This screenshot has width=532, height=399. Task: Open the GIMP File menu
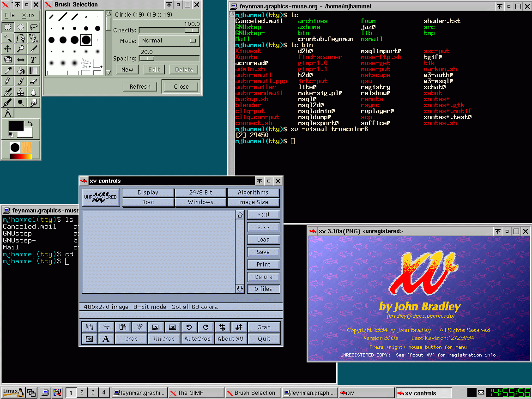10,15
